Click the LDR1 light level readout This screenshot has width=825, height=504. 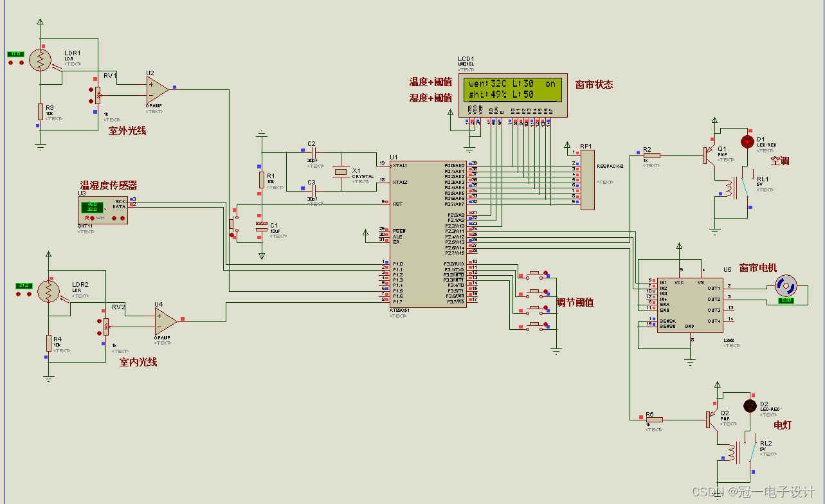click(x=15, y=55)
